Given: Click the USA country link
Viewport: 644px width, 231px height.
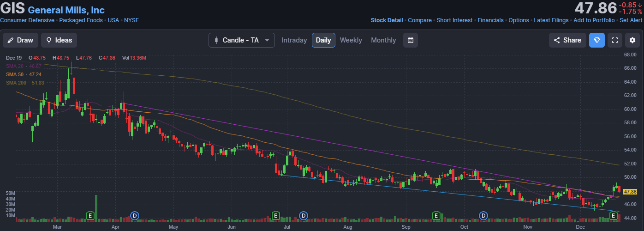Looking at the screenshot, I should click(113, 20).
